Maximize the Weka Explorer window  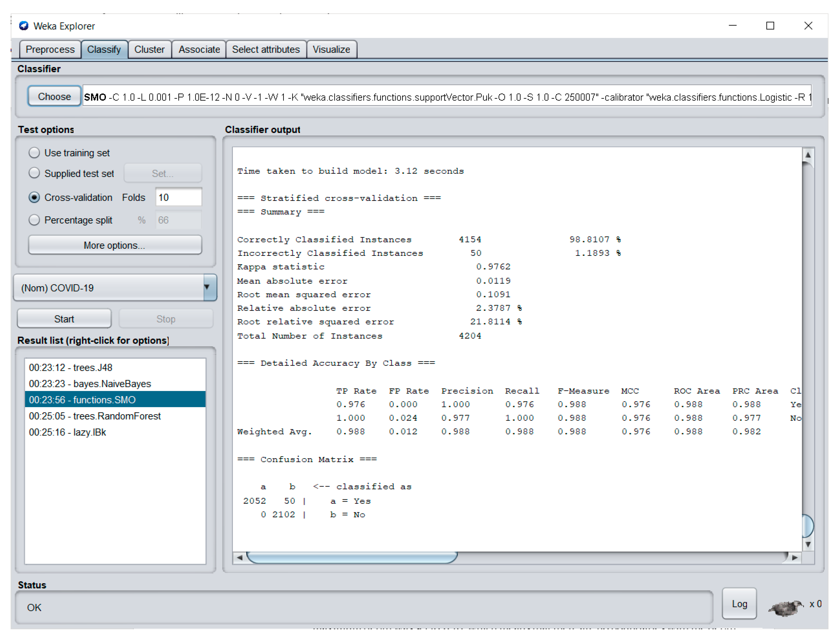[770, 25]
